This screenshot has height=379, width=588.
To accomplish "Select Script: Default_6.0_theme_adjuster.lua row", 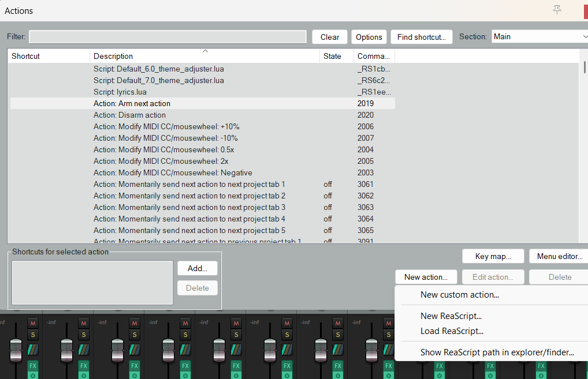I will click(203, 69).
